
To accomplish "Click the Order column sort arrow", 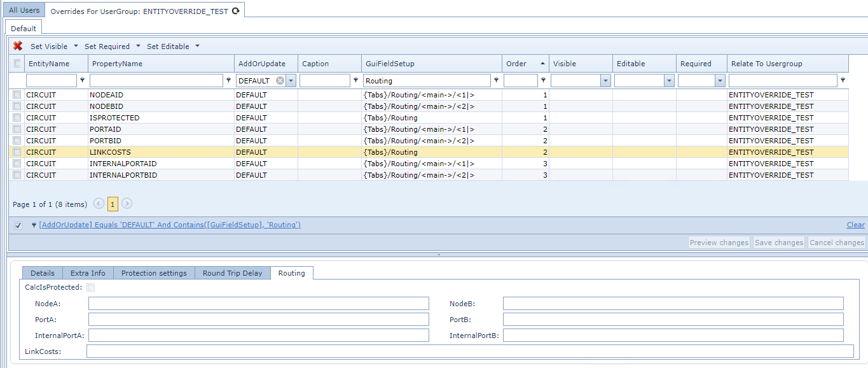I will (x=542, y=64).
